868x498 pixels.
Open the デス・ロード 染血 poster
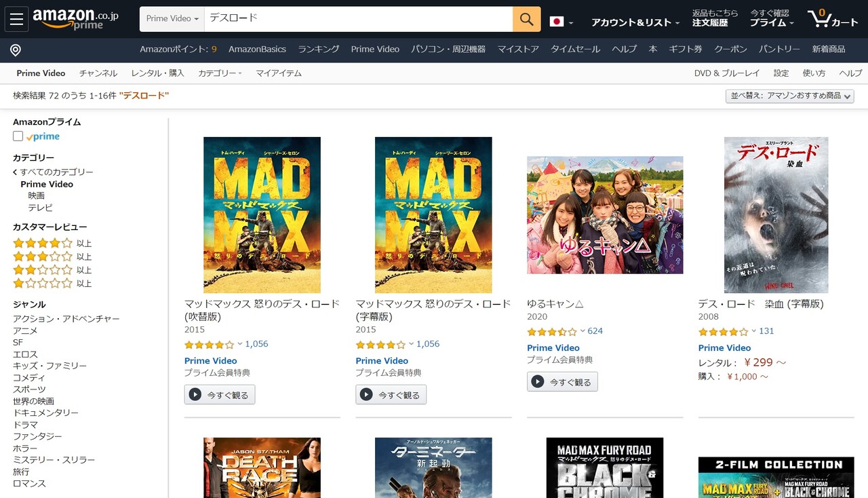[x=776, y=215]
